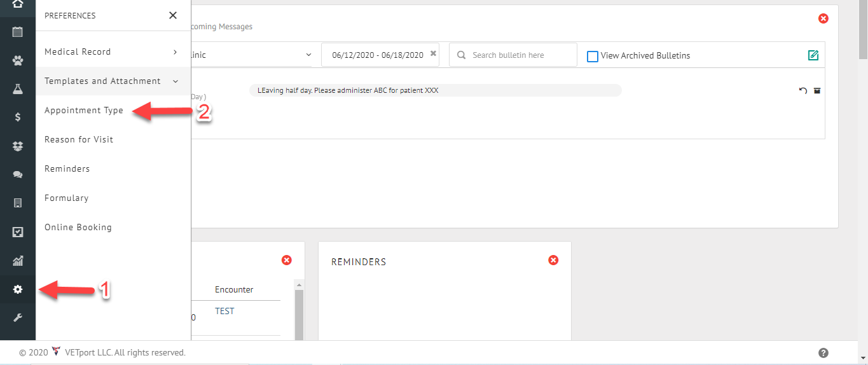Click the help question mark icon
This screenshot has height=365, width=868.
pyautogui.click(x=823, y=353)
